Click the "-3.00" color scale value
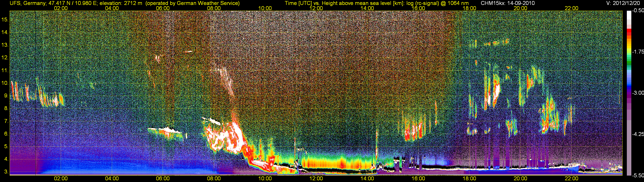 pyautogui.click(x=638, y=93)
